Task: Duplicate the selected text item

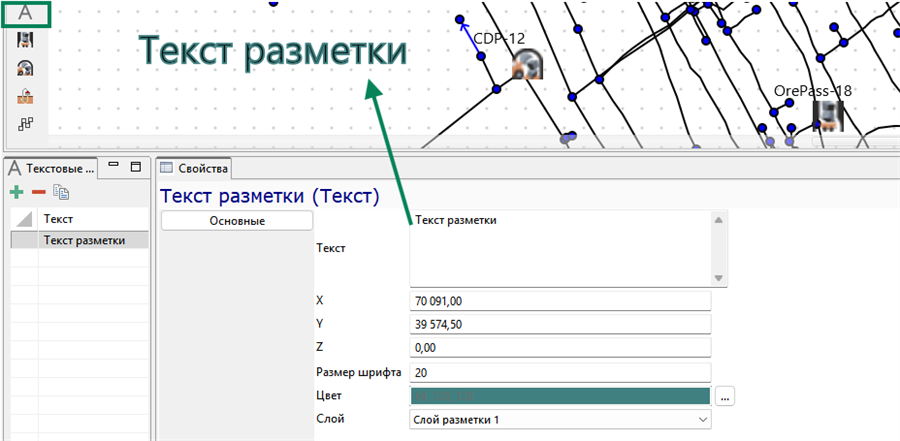Action: [61, 192]
